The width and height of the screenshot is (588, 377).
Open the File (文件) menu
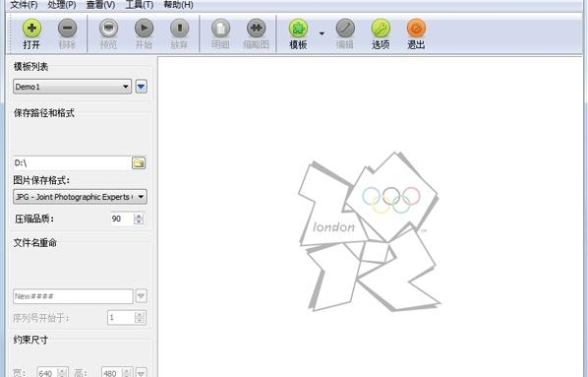(x=24, y=5)
